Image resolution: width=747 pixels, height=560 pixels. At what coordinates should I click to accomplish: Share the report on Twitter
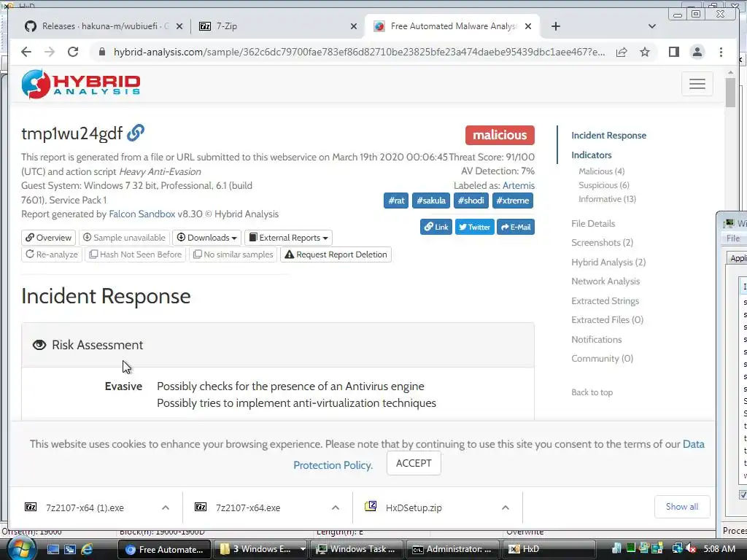pyautogui.click(x=474, y=227)
